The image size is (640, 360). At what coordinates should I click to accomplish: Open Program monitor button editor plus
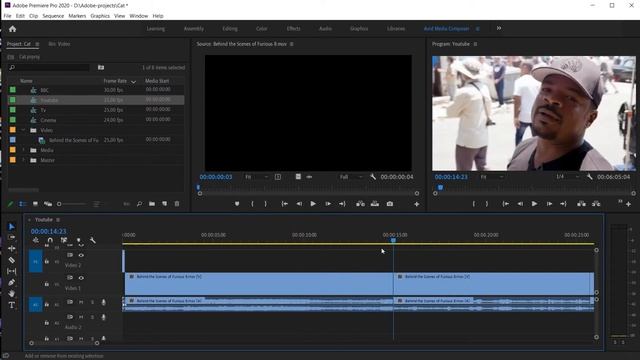(x=628, y=204)
